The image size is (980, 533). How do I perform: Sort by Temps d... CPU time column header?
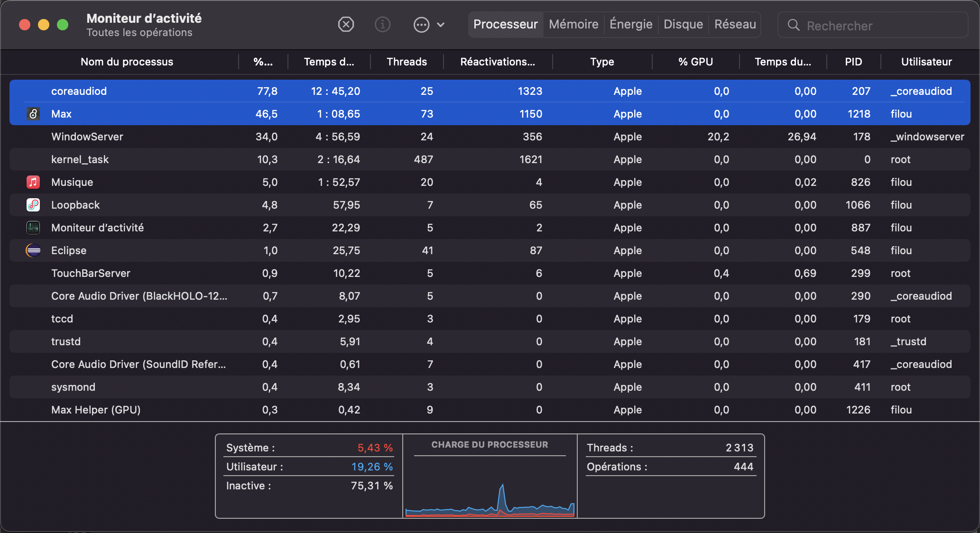pos(329,62)
